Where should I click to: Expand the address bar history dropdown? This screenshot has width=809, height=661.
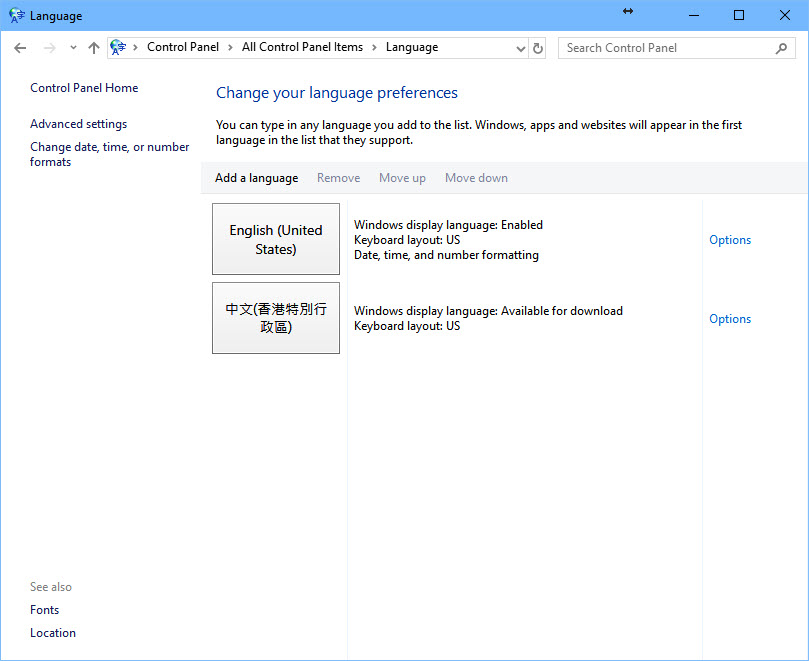pyautogui.click(x=521, y=49)
